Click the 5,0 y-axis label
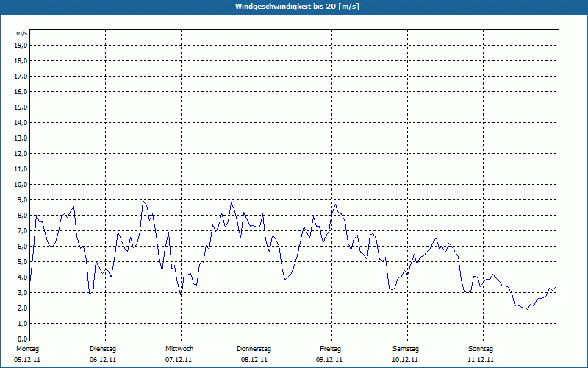This screenshot has width=588, height=368. point(22,261)
